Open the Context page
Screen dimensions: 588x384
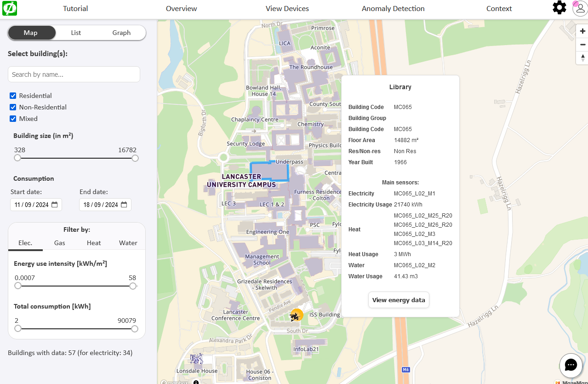click(499, 8)
